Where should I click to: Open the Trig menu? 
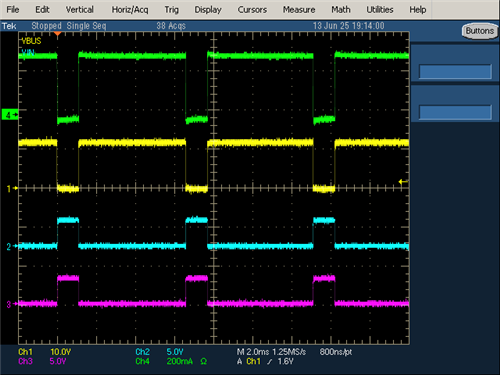tap(171, 10)
